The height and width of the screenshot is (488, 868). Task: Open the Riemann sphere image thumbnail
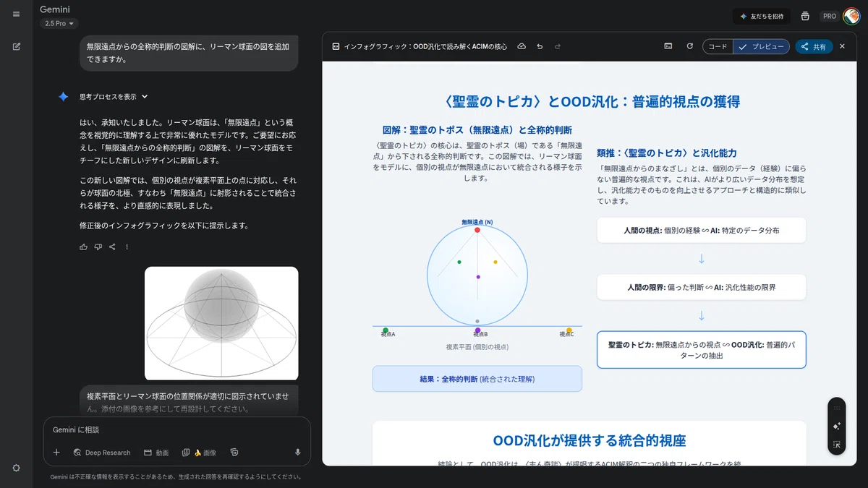point(221,323)
